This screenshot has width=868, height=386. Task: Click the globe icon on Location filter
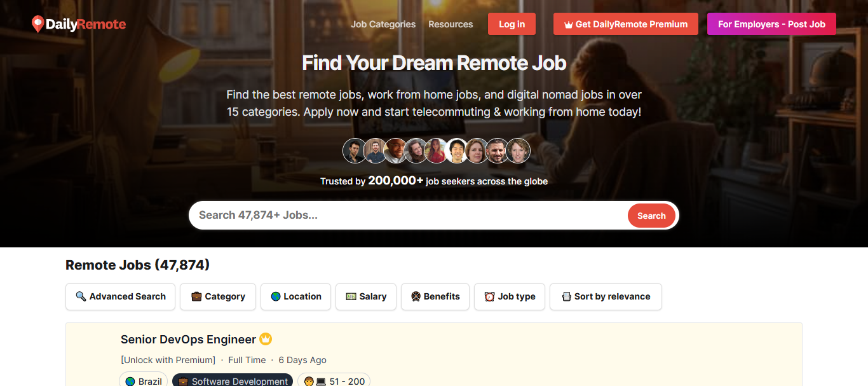pyautogui.click(x=276, y=296)
